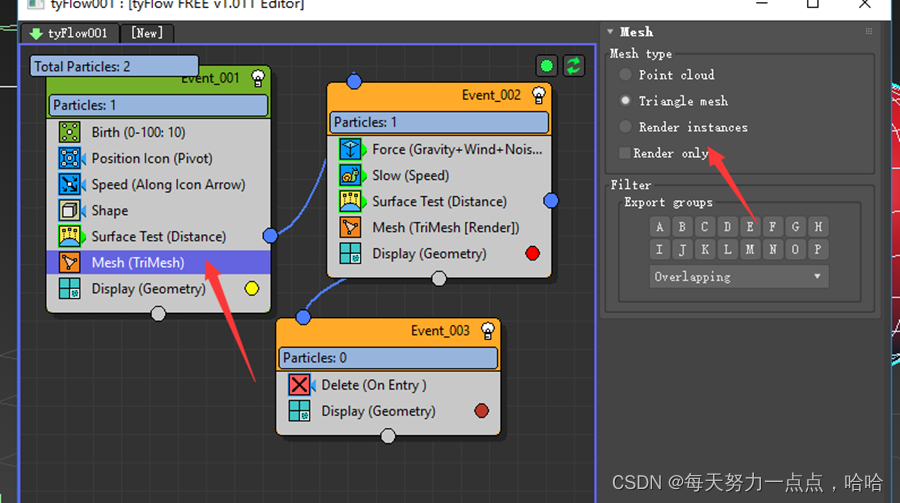
Task: Click the green simulation status dot button
Action: click(546, 66)
